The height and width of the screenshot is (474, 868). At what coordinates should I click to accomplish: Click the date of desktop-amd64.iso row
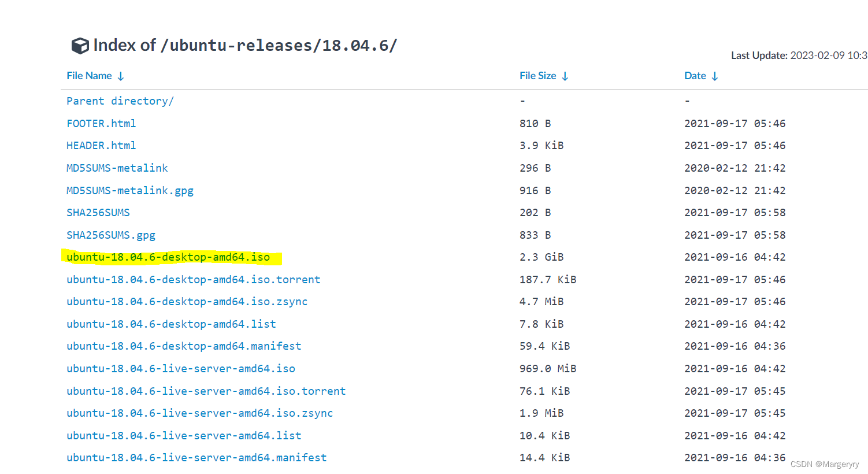coord(735,257)
